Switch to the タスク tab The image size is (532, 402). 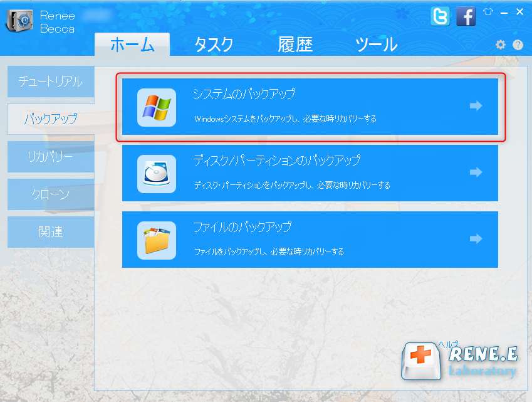coord(214,45)
